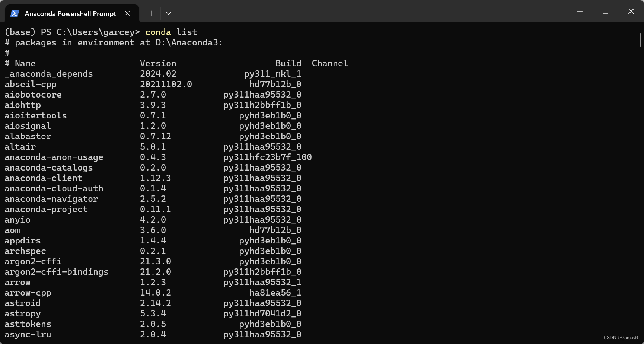Click the PowerShell icon on the tab
The height and width of the screenshot is (344, 644).
pyautogui.click(x=15, y=13)
